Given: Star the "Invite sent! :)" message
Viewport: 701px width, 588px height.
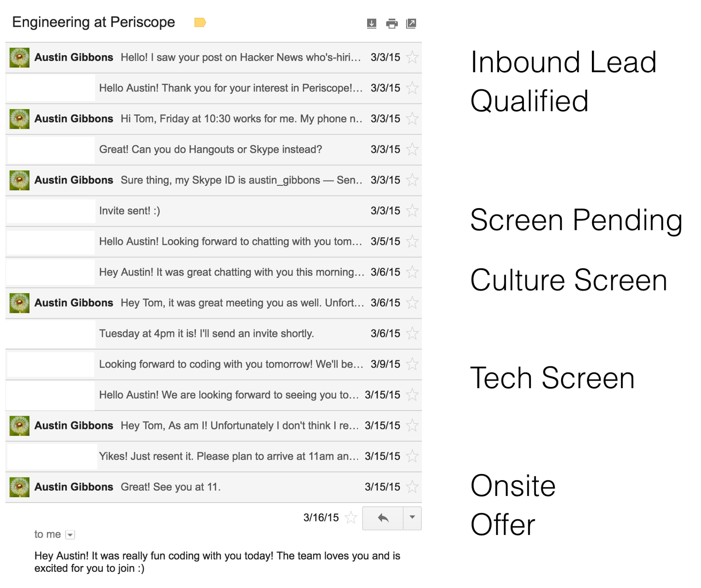Looking at the screenshot, I should coord(412,211).
